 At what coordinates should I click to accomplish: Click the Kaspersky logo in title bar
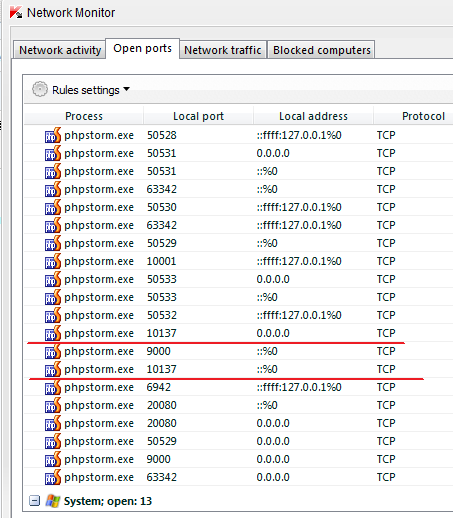[16, 12]
